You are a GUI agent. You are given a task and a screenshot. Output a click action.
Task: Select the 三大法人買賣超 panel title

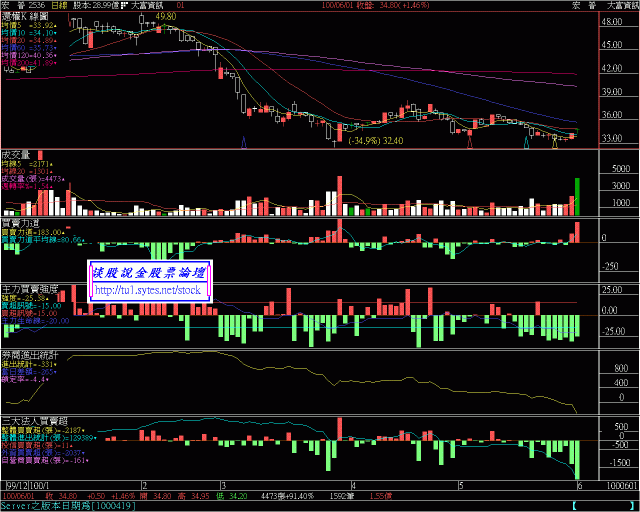click(34, 421)
